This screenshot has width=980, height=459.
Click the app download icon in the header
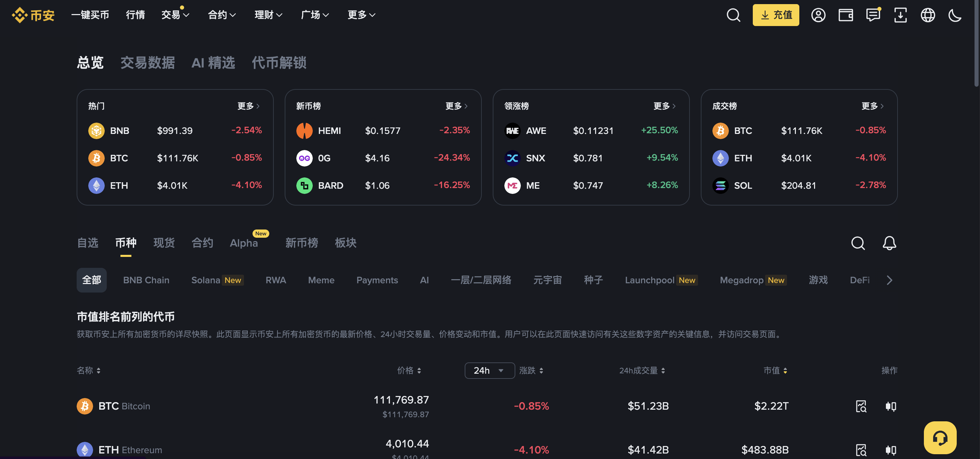900,15
